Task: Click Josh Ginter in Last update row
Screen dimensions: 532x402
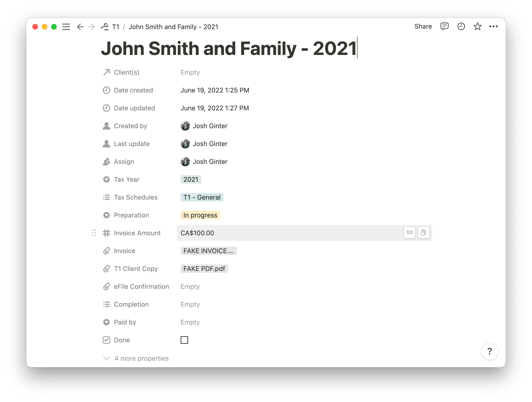Action: pyautogui.click(x=204, y=143)
